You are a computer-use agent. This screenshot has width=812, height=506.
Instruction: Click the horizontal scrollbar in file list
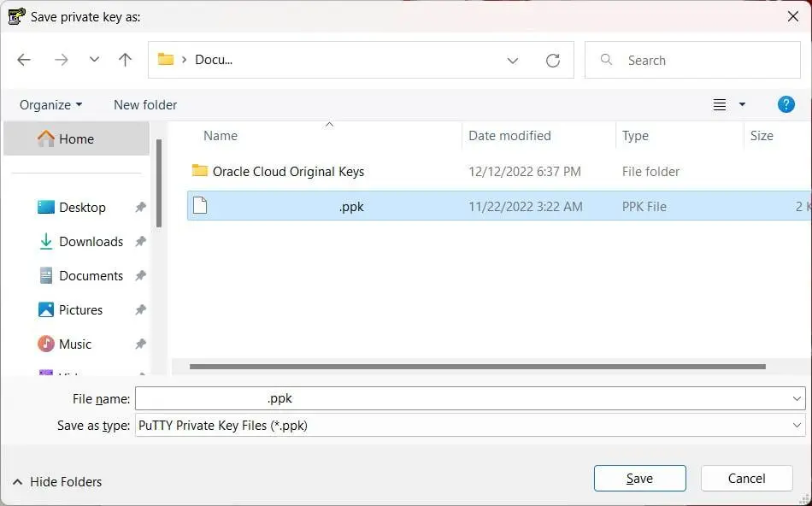click(x=478, y=367)
